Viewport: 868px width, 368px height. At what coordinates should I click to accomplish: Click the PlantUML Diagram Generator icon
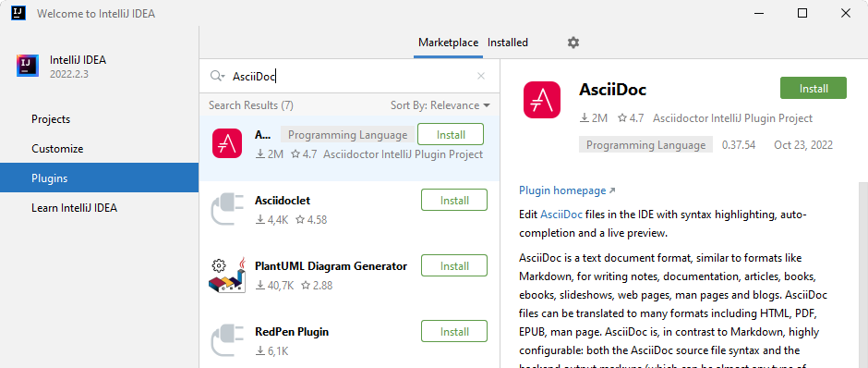[x=227, y=275]
